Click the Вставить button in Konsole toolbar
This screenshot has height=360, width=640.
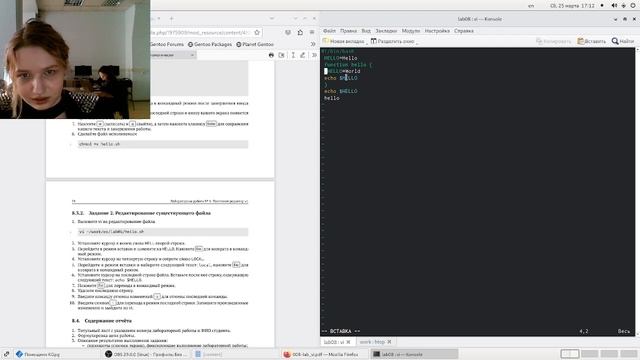[x=591, y=41]
